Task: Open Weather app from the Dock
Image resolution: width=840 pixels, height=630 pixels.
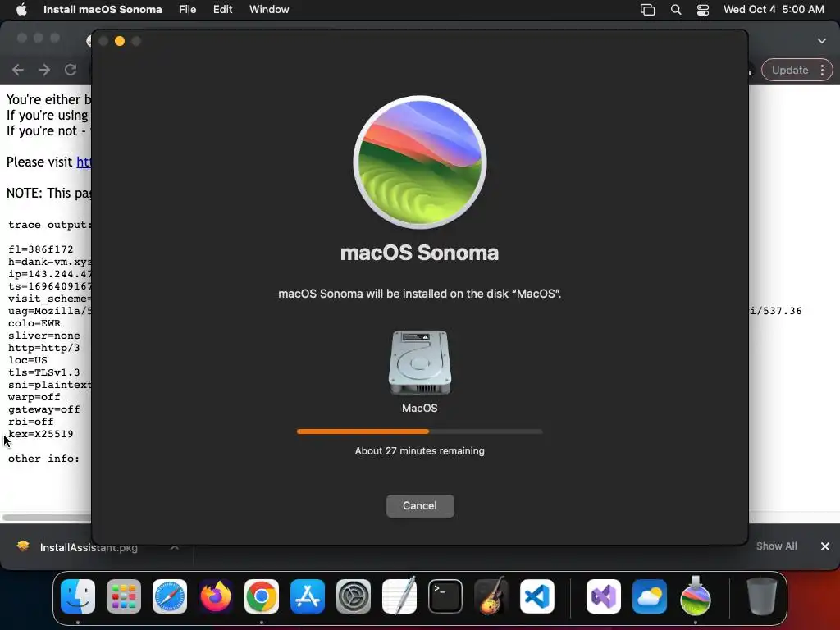Action: coord(650,596)
